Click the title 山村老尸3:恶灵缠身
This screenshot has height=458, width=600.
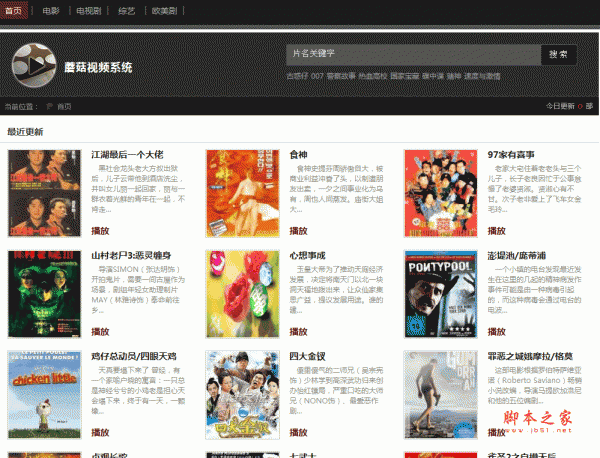131,255
